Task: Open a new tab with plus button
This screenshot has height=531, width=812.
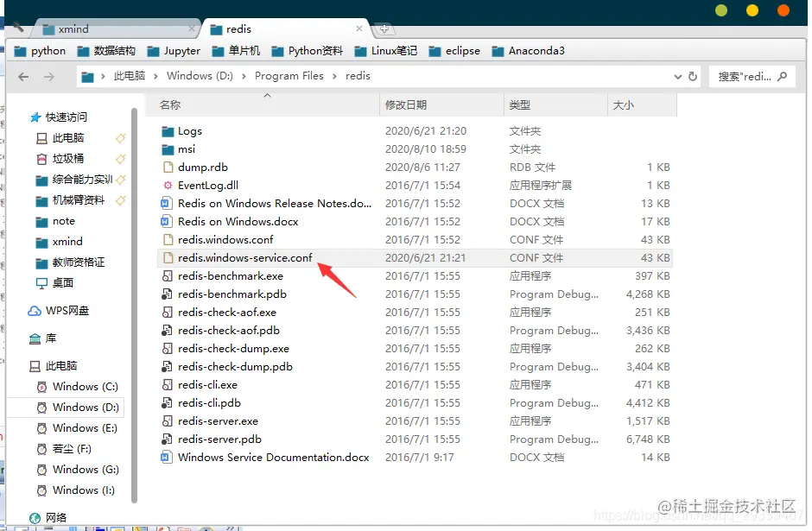Action: pyautogui.click(x=384, y=29)
